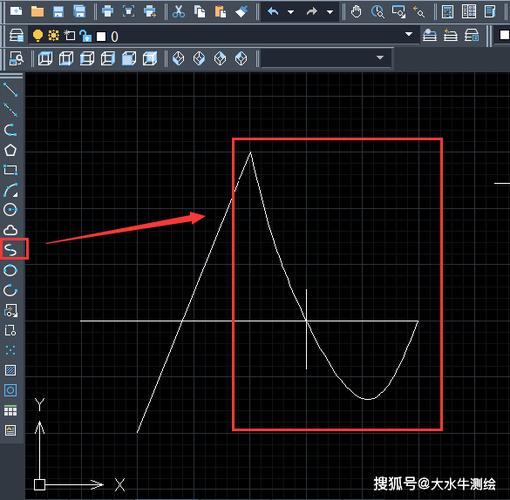This screenshot has height=500, width=510.
Task: Open the undo history dropdown arrow
Action: pos(291,12)
